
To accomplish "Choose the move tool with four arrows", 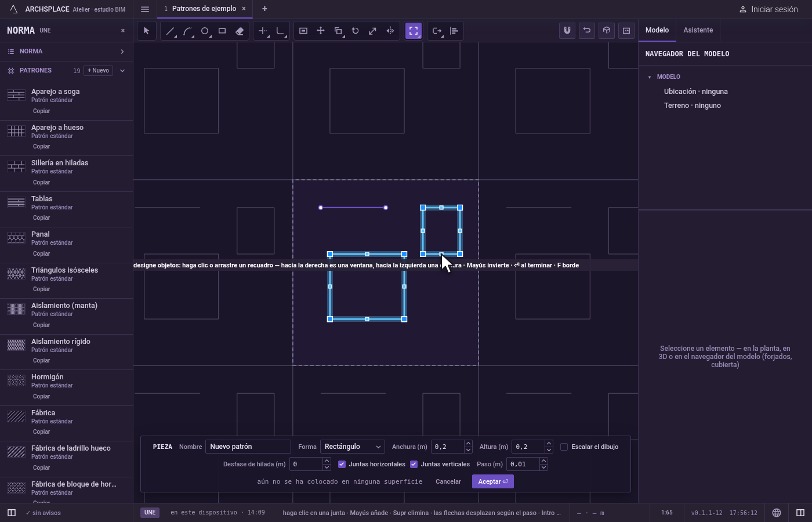I will coord(321,31).
